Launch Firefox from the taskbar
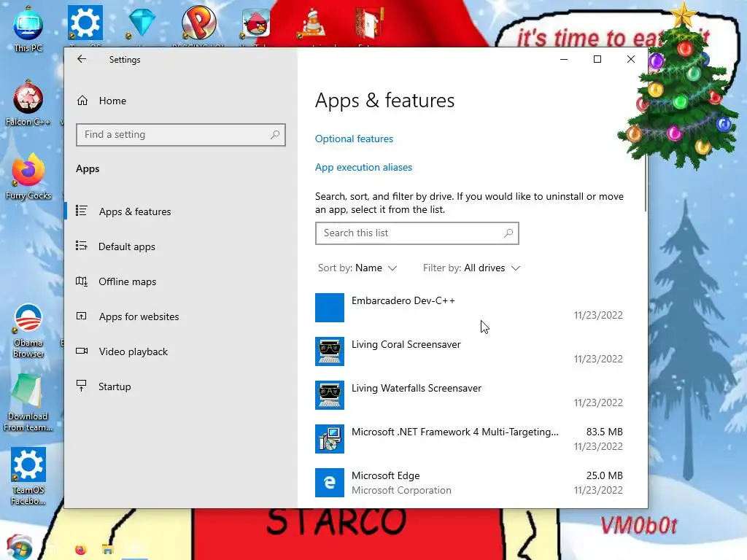This screenshot has height=560, width=747. pos(80,550)
